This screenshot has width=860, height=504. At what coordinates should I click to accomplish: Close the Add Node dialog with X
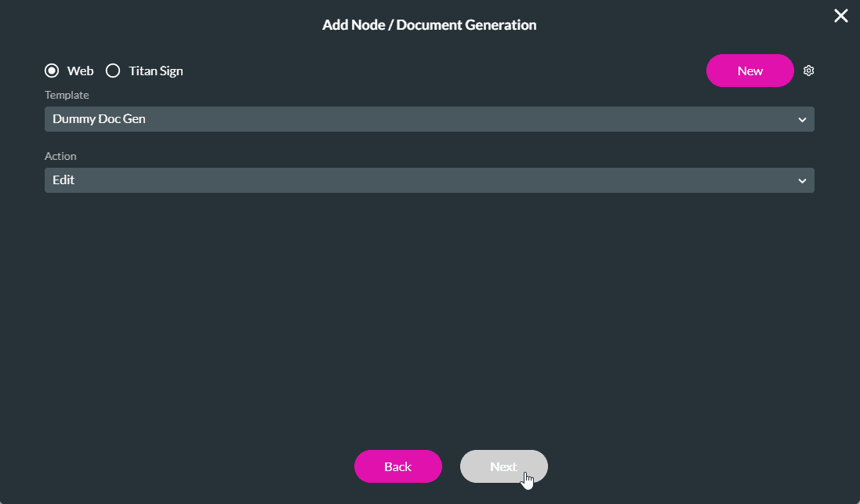[840, 16]
